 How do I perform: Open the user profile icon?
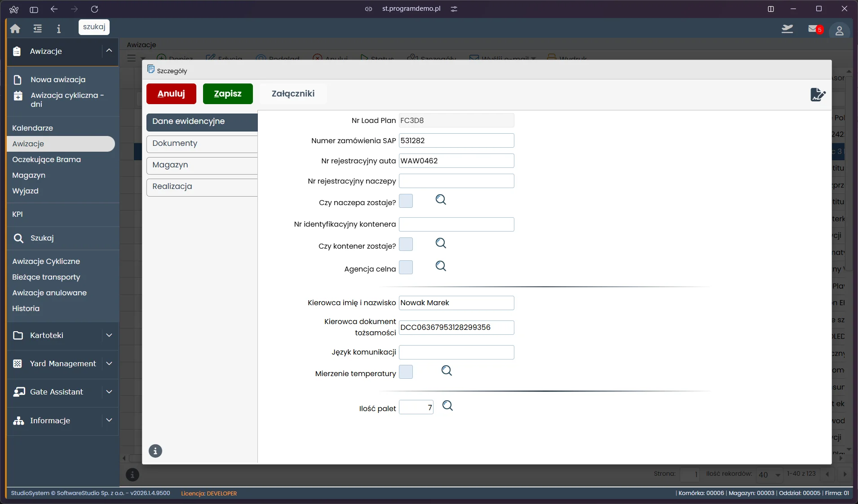coord(839,31)
